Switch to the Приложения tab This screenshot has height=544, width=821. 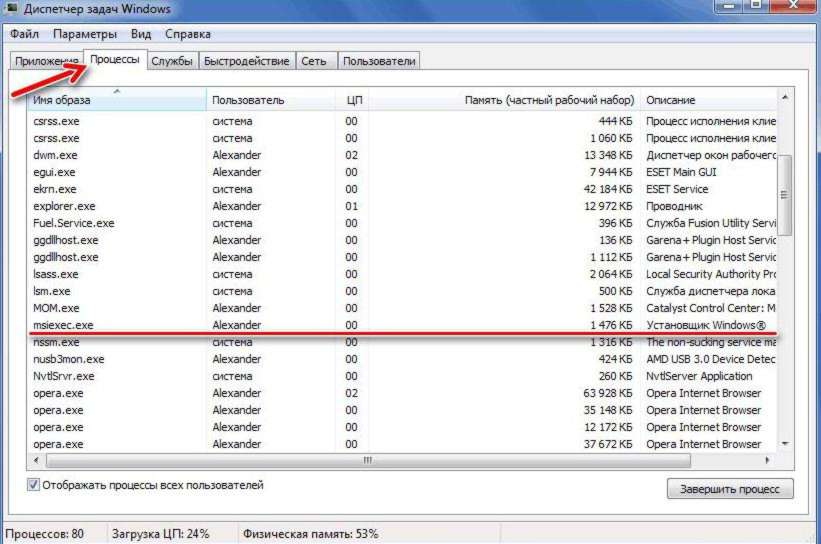[47, 61]
